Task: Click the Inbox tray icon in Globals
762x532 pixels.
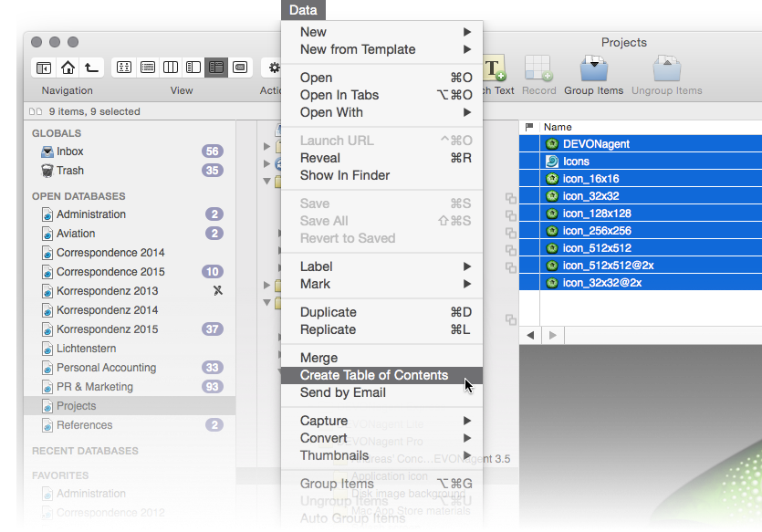Action: pyautogui.click(x=47, y=151)
